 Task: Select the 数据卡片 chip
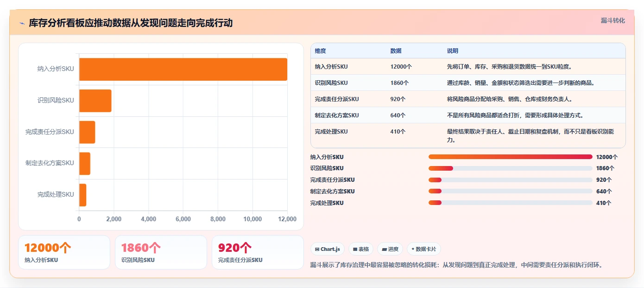pyautogui.click(x=424, y=249)
